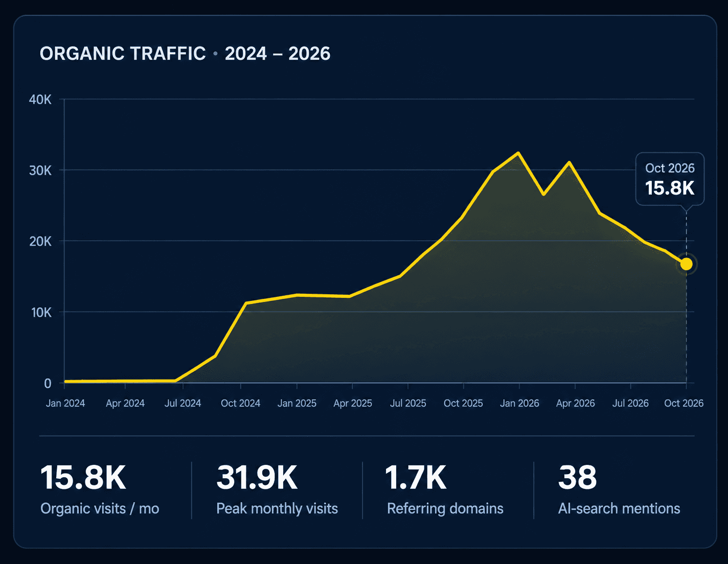Click the 40K y-axis label
Viewport: 728px width, 564px height.
click(40, 100)
